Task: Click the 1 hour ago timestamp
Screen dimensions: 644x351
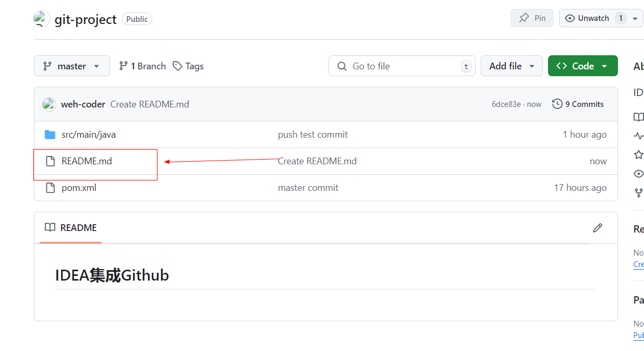Action: point(585,135)
